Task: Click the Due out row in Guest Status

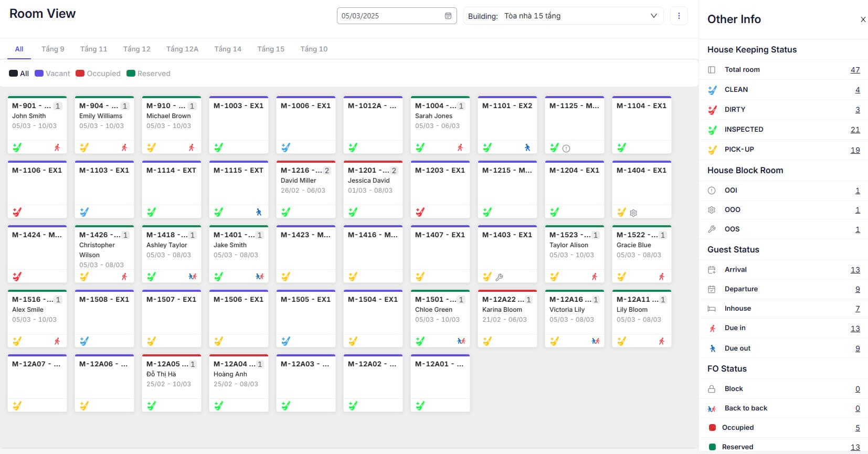Action: [784, 349]
